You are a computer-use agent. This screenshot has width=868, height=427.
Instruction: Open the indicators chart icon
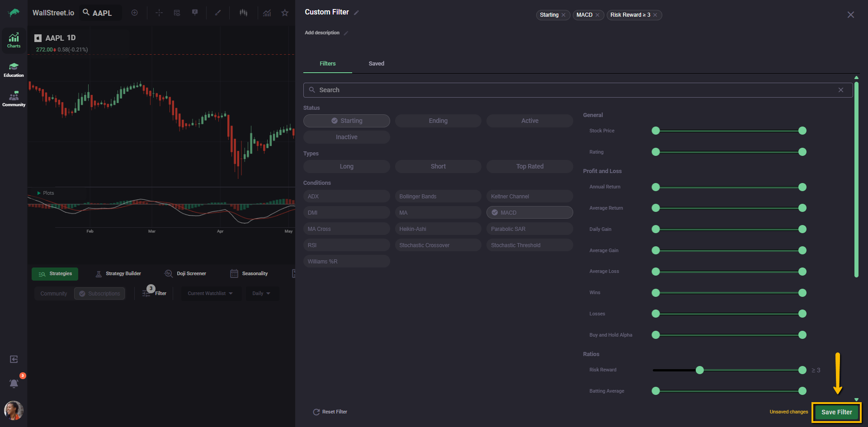pyautogui.click(x=267, y=13)
